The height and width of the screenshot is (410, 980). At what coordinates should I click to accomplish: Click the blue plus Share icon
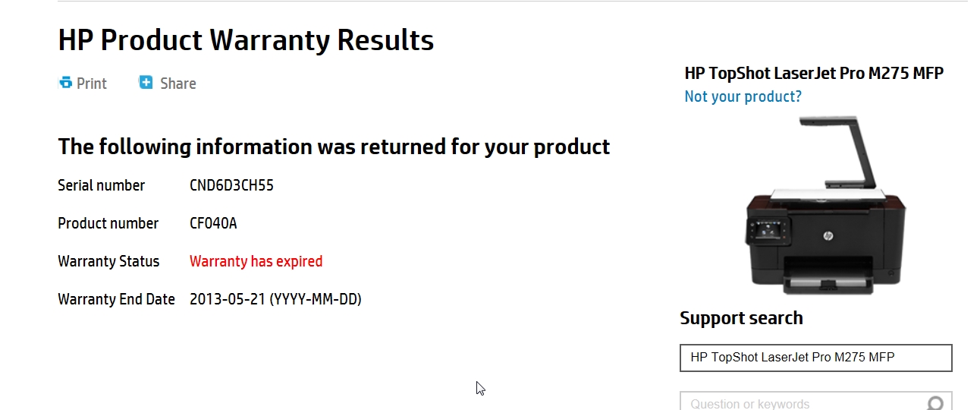click(146, 83)
